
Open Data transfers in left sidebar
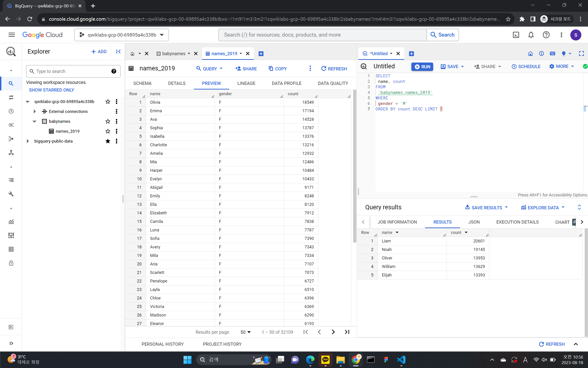[x=11, y=97]
